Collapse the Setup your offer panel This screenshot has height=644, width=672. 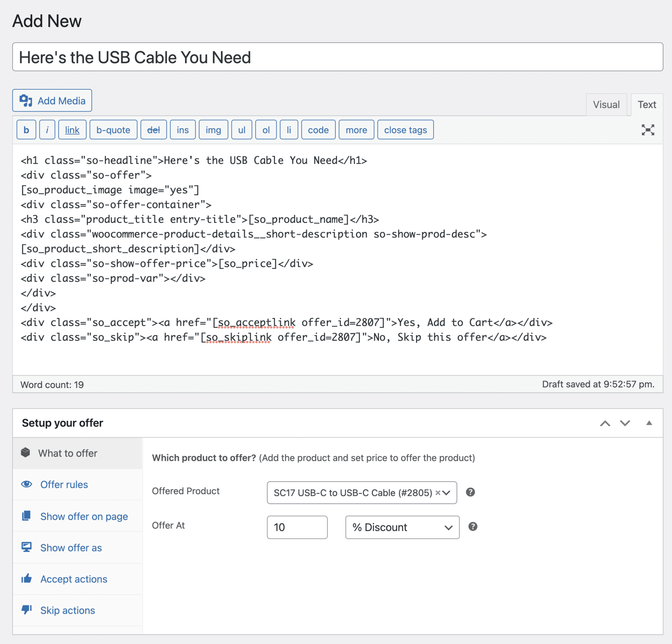[x=649, y=423]
